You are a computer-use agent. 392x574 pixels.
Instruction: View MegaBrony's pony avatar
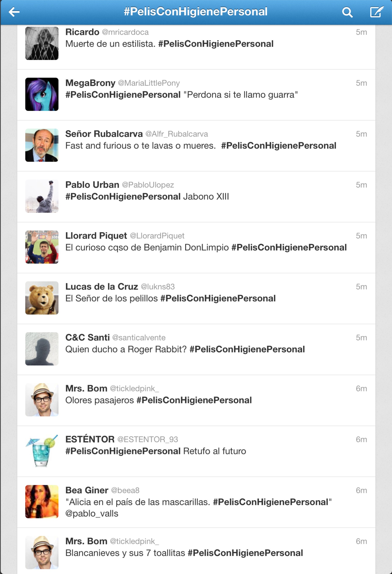click(42, 94)
